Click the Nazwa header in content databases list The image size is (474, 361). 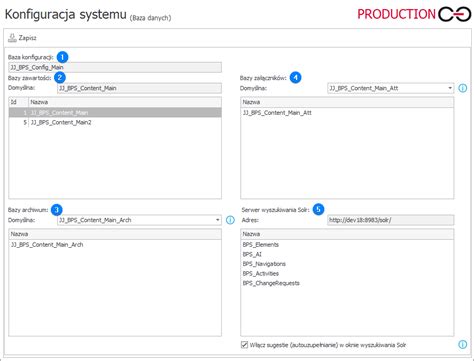coord(125,102)
